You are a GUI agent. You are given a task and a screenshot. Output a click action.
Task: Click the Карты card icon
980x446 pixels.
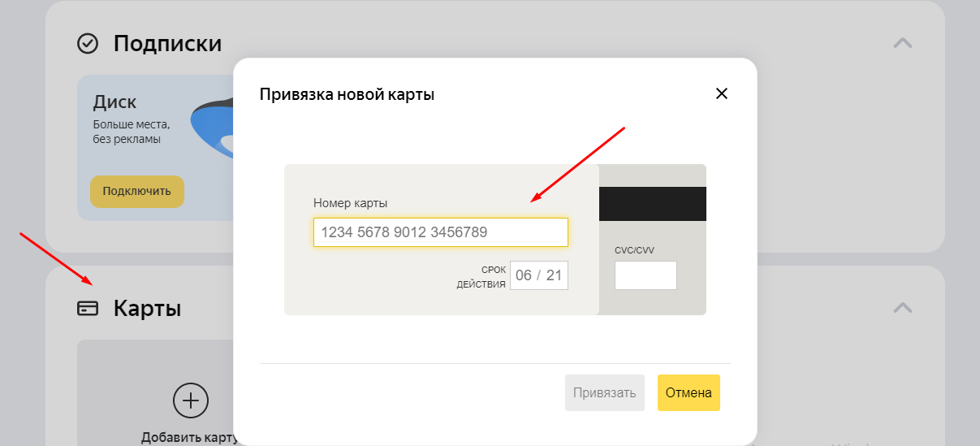point(87,308)
